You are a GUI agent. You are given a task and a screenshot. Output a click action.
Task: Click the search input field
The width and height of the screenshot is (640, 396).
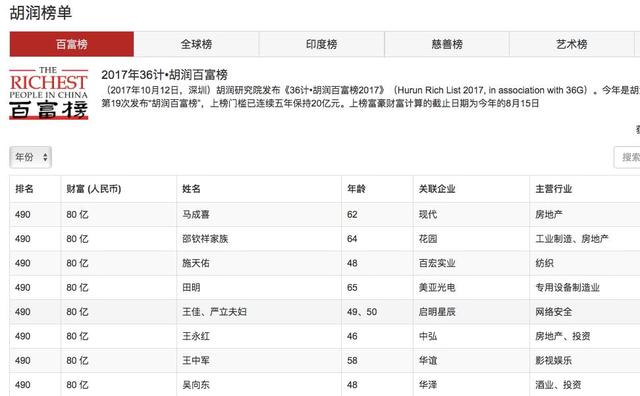627,157
